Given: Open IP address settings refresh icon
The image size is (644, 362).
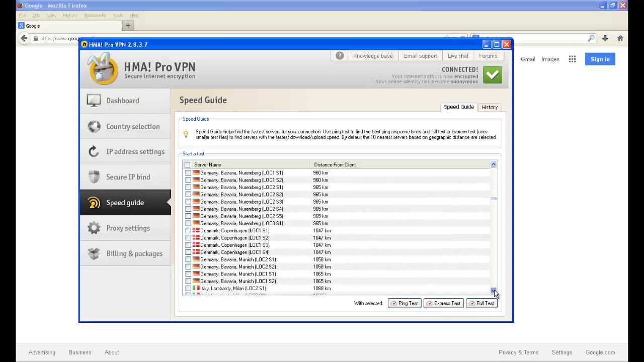Looking at the screenshot, I should coord(94,151).
